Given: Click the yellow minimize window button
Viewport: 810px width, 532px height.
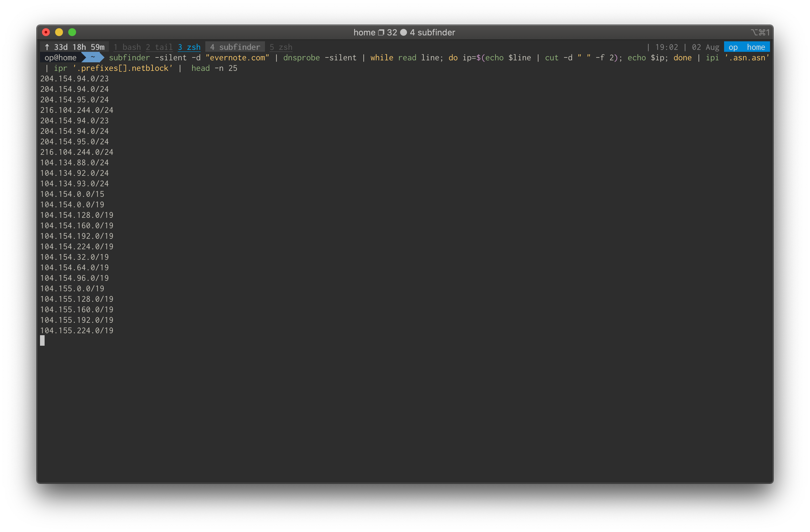Looking at the screenshot, I should pos(59,32).
